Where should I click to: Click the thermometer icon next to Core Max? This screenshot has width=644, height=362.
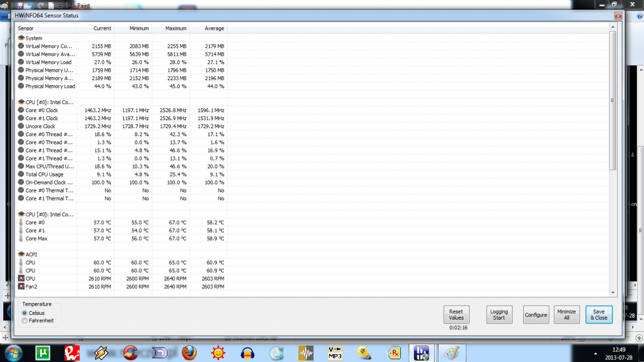click(21, 239)
